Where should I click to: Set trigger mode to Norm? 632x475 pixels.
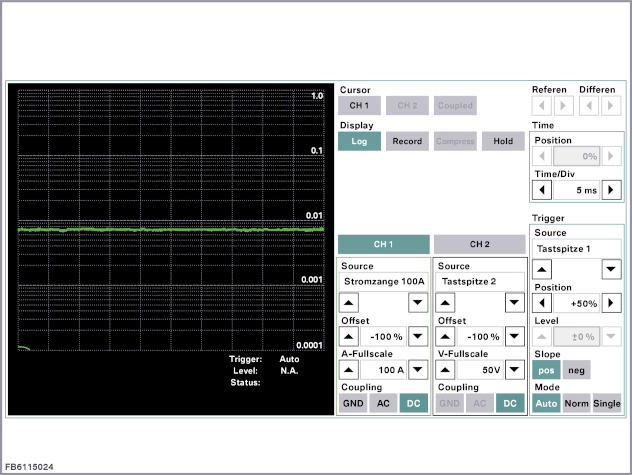pos(576,403)
